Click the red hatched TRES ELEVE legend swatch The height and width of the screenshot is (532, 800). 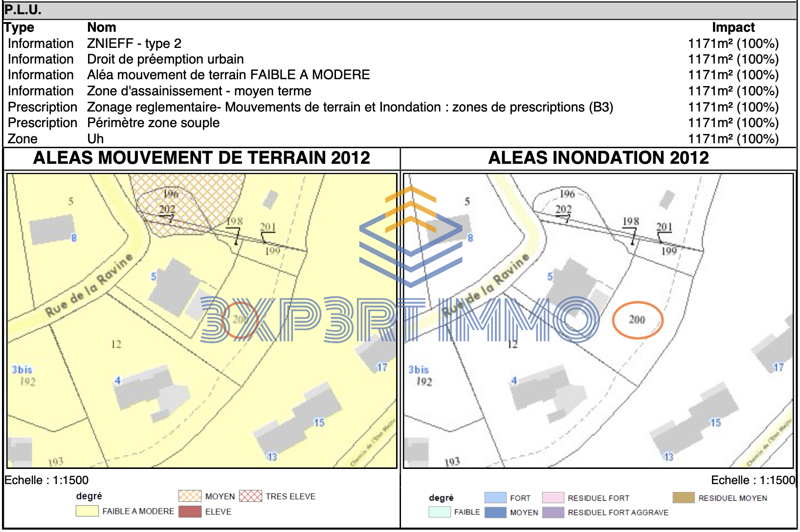pos(250,496)
